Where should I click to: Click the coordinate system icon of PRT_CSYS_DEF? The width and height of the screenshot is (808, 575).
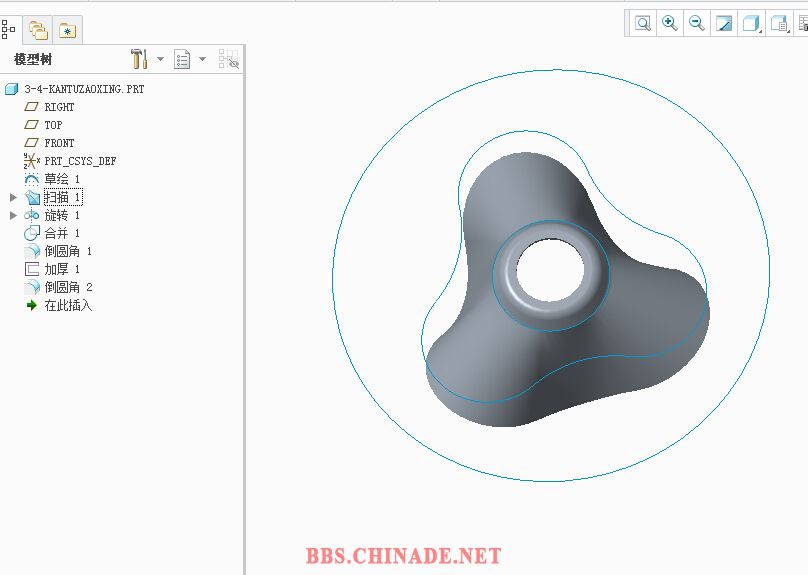(x=31, y=161)
